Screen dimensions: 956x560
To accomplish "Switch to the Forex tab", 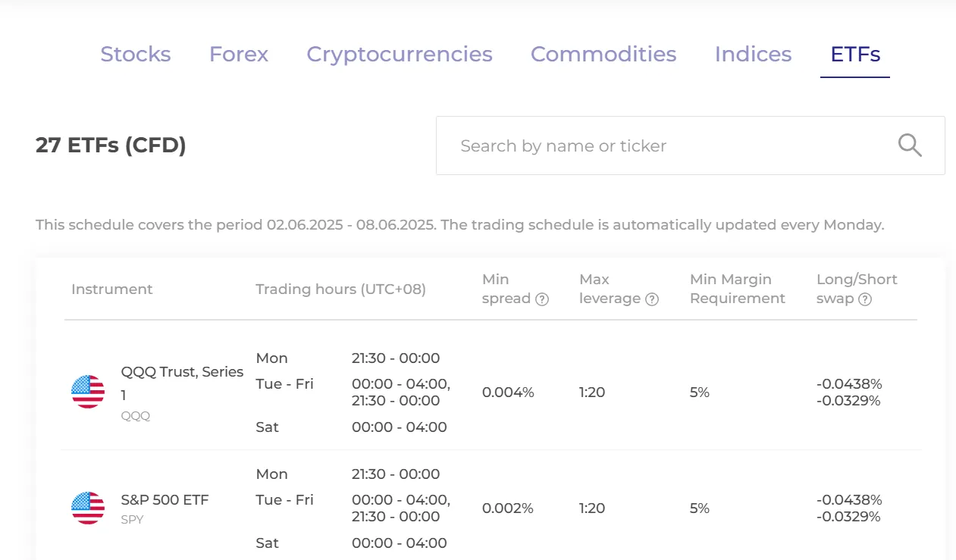I will coord(239,55).
